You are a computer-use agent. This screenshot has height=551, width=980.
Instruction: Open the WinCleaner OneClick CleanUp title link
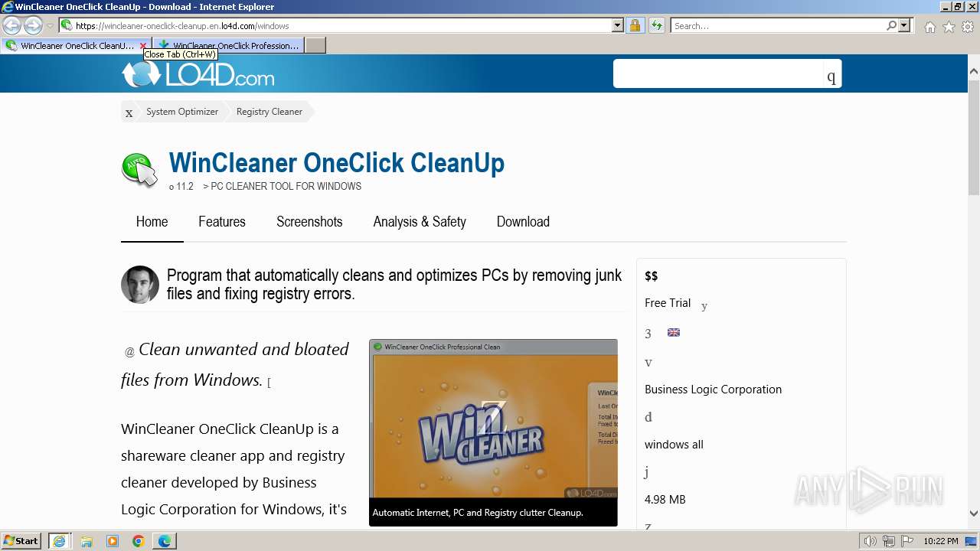point(336,162)
